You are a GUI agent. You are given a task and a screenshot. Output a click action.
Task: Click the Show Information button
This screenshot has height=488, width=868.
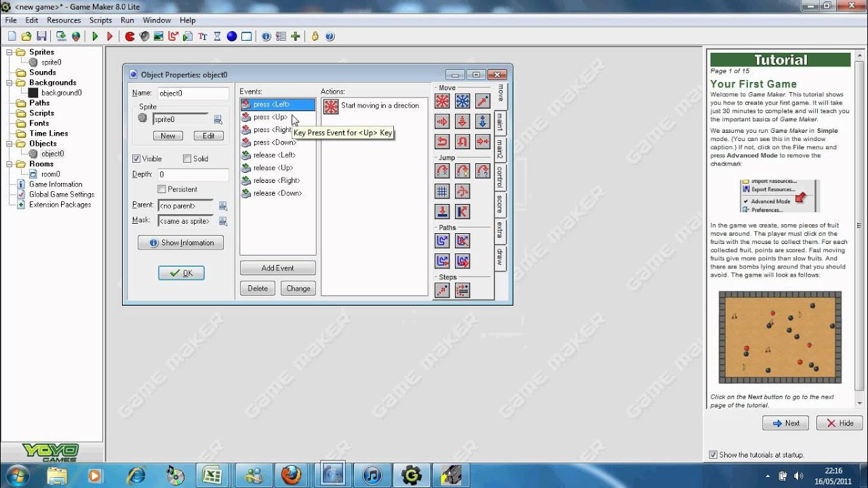click(x=181, y=243)
